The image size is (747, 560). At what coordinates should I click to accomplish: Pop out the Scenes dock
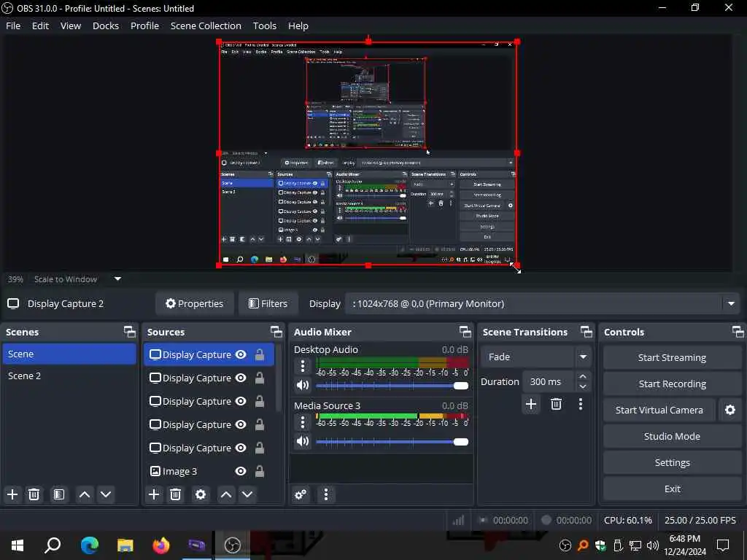pos(130,332)
